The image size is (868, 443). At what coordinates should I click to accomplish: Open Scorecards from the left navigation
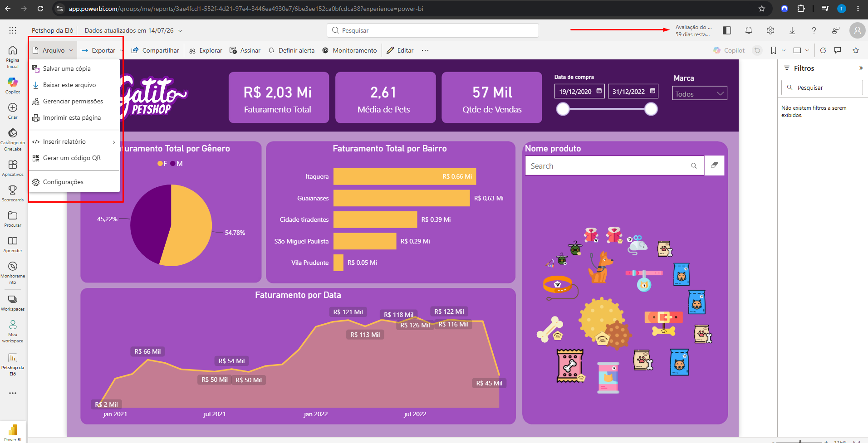[13, 193]
